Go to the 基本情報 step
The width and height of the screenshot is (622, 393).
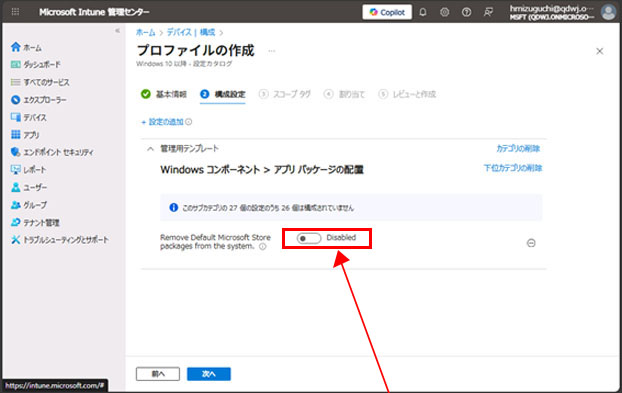[163, 94]
